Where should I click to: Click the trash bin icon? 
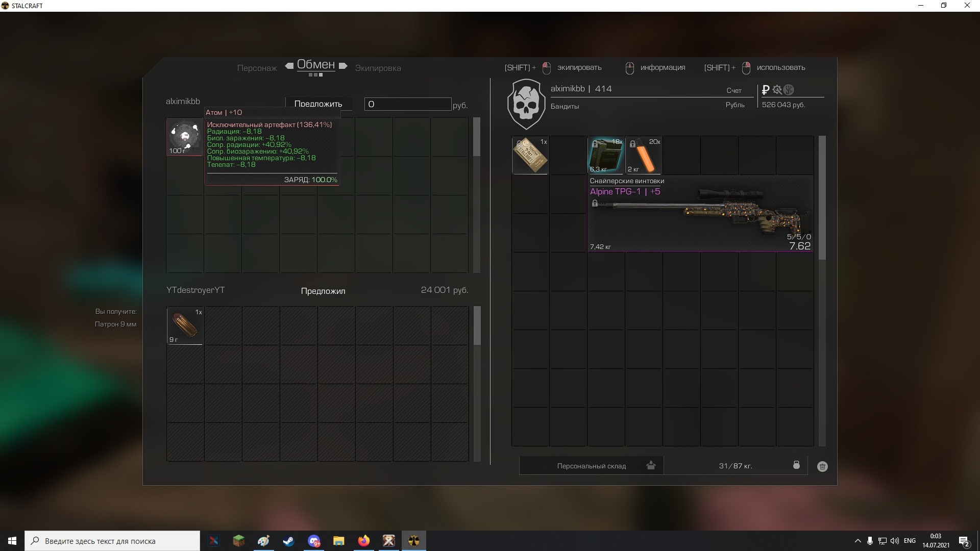(822, 466)
